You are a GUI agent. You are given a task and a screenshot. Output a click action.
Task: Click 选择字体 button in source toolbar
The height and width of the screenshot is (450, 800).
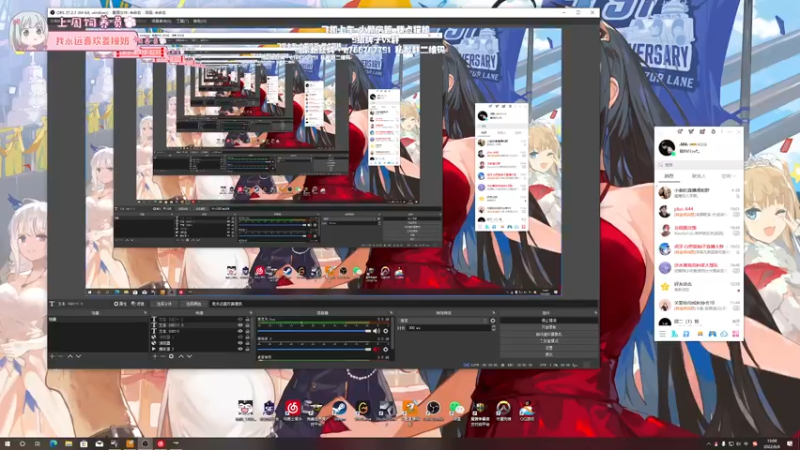pyautogui.click(x=164, y=304)
